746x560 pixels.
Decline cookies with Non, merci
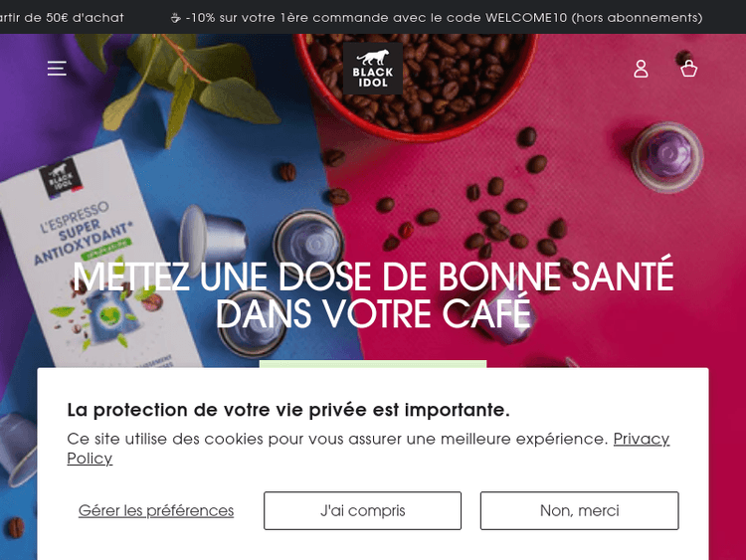pyautogui.click(x=579, y=510)
